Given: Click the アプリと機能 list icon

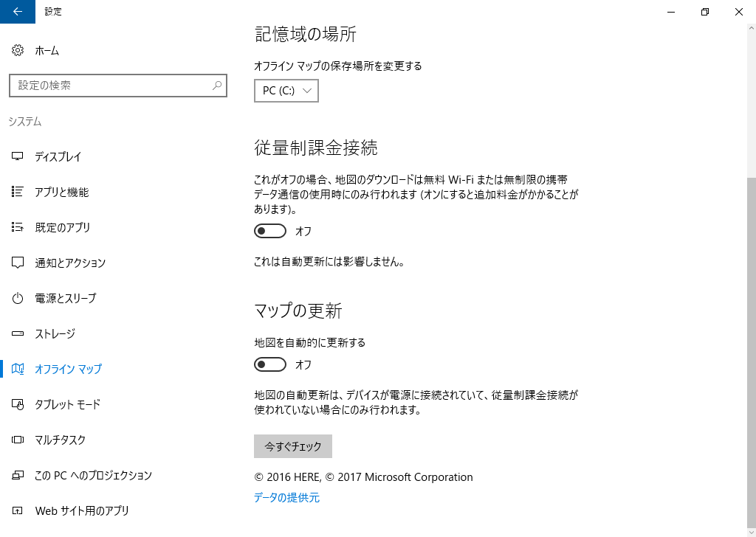Looking at the screenshot, I should (18, 193).
